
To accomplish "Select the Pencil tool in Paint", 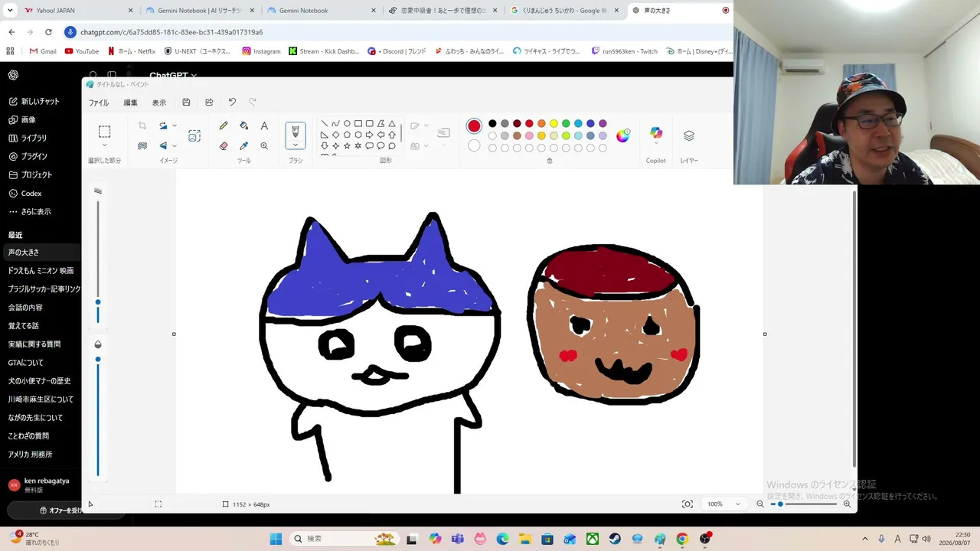I will [224, 126].
